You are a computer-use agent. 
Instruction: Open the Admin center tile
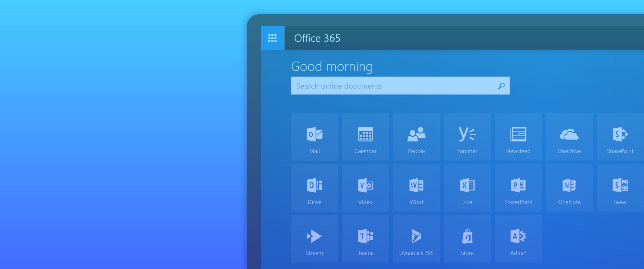[x=518, y=239]
